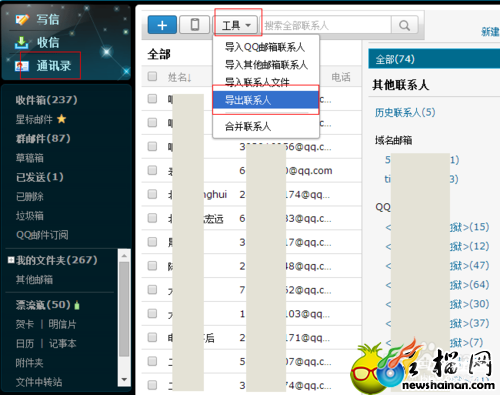The height and width of the screenshot is (395, 500).
Task: Open the 明信片 postcards link
Action: coord(62,324)
